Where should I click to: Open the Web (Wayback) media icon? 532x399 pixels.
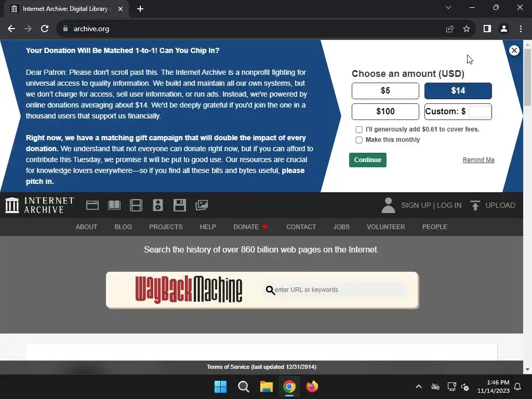coord(92,205)
